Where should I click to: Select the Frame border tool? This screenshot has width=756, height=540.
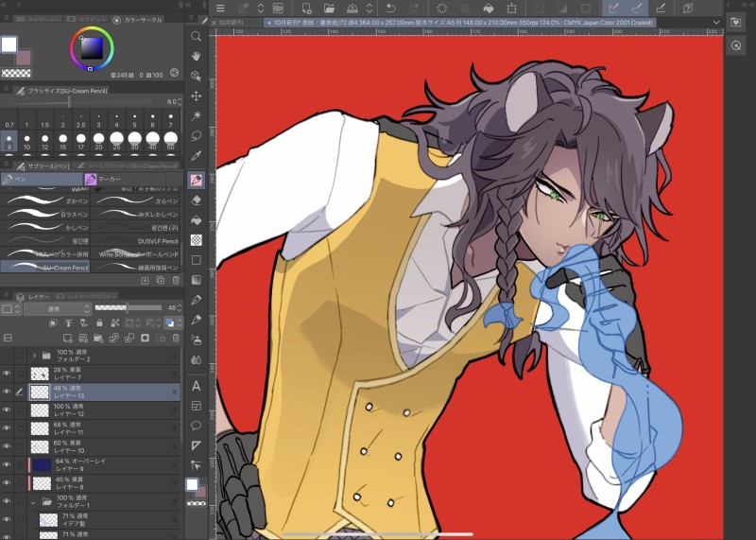click(196, 406)
